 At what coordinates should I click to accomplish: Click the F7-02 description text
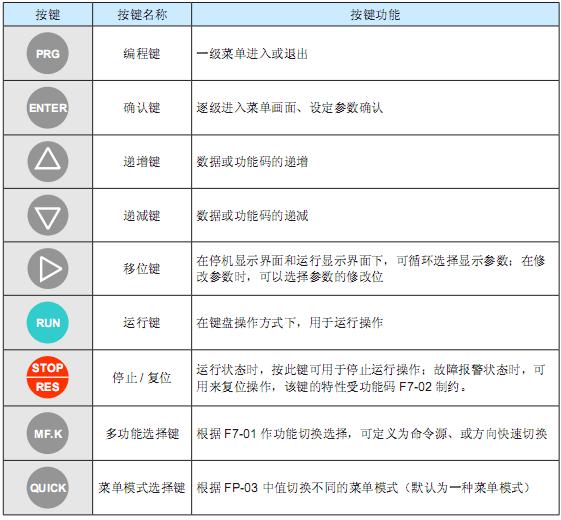pos(371,378)
